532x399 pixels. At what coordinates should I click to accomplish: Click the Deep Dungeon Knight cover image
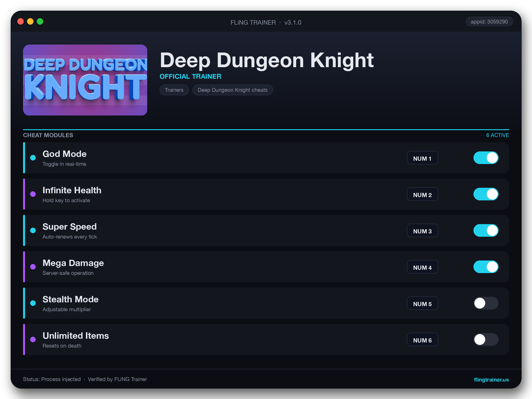click(x=85, y=80)
